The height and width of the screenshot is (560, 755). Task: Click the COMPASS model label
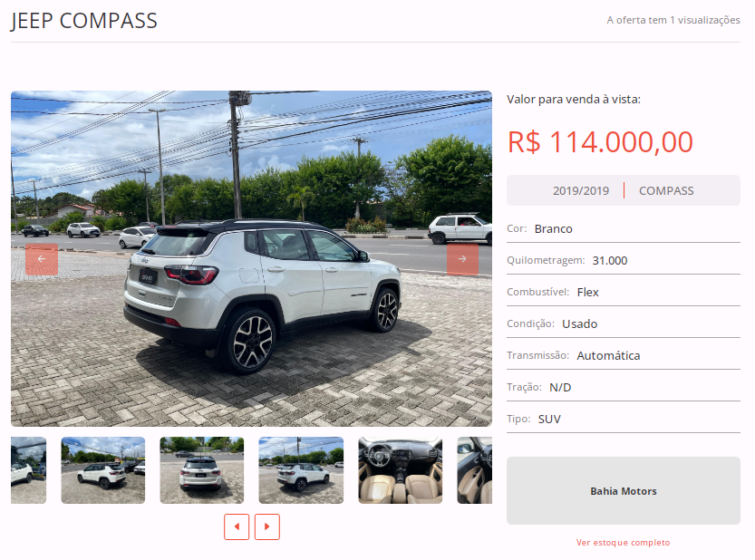pyautogui.click(x=666, y=190)
